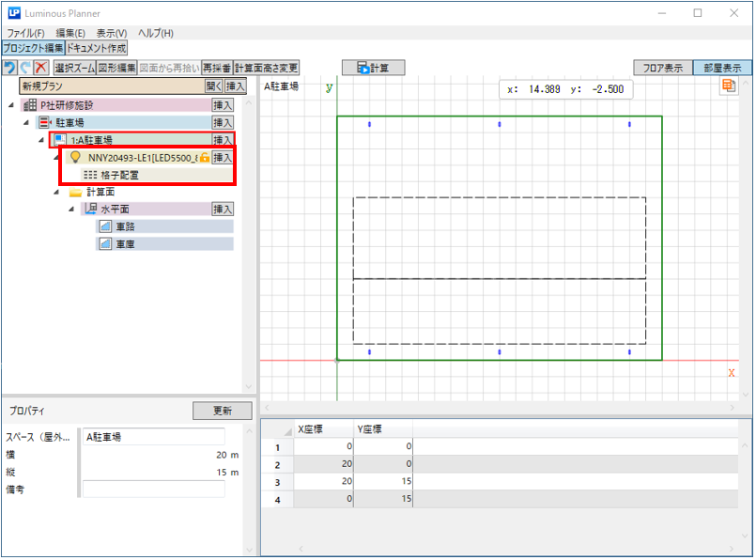The image size is (756, 560).
Task: Click the undo arrow icon
Action: click(x=9, y=68)
